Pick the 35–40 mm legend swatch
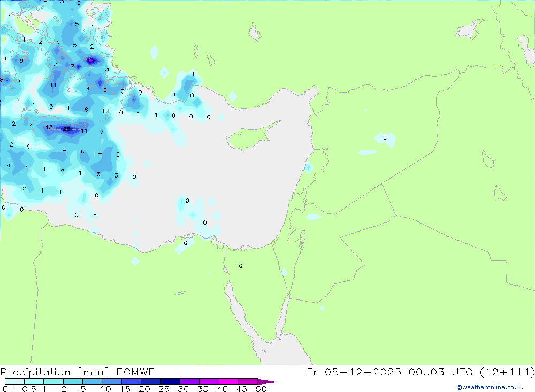The height and width of the screenshot is (392, 535). point(209,381)
